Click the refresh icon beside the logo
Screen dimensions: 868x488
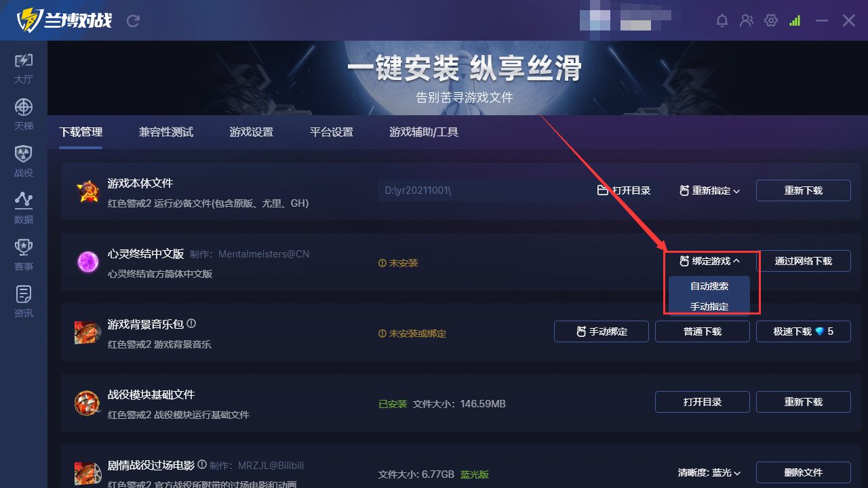(x=133, y=21)
